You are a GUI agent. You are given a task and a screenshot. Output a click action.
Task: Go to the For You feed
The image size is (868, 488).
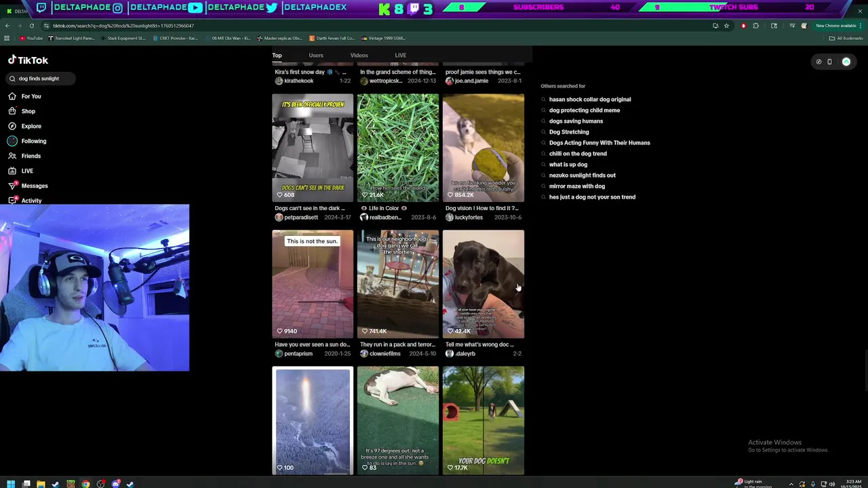coord(25,96)
